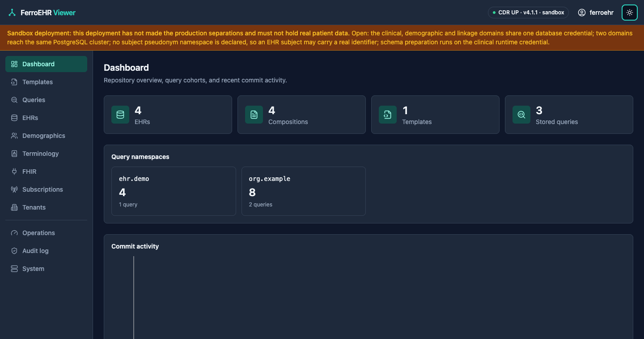
Task: Open Demographics from the sidebar
Action: (46, 136)
